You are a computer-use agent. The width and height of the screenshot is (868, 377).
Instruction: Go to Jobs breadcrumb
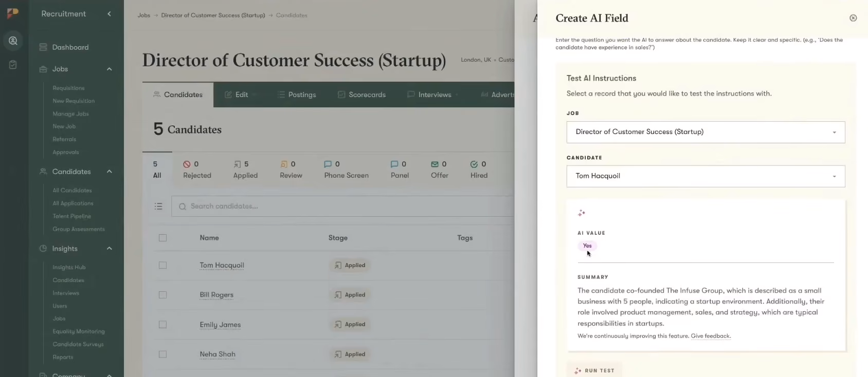coord(144,15)
